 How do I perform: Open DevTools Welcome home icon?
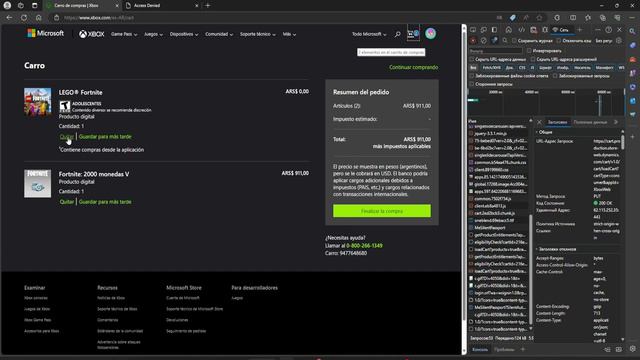point(508,30)
